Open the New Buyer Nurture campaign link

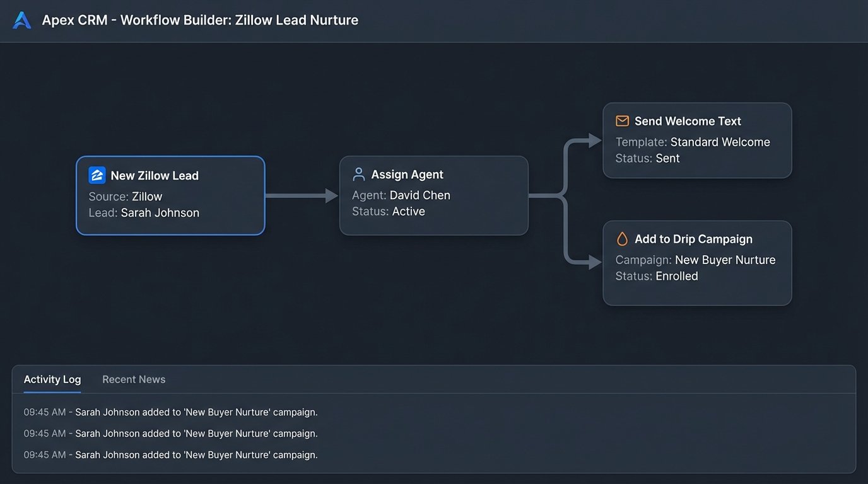[x=725, y=260]
